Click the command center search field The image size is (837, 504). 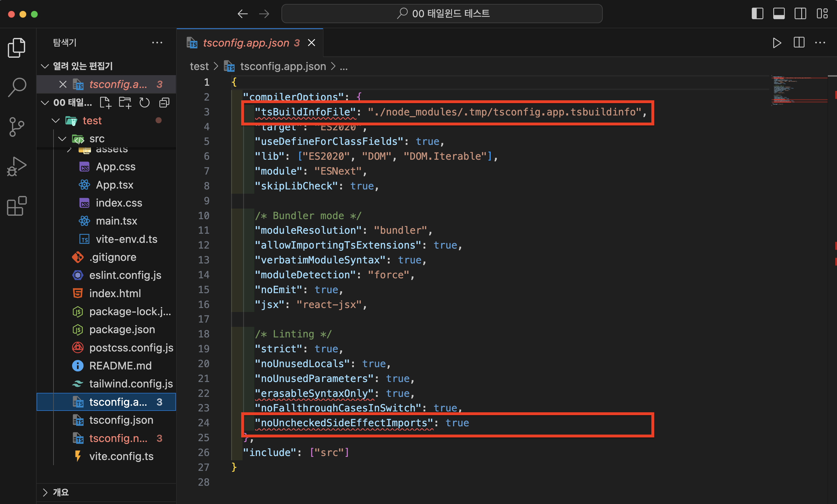pos(442,14)
